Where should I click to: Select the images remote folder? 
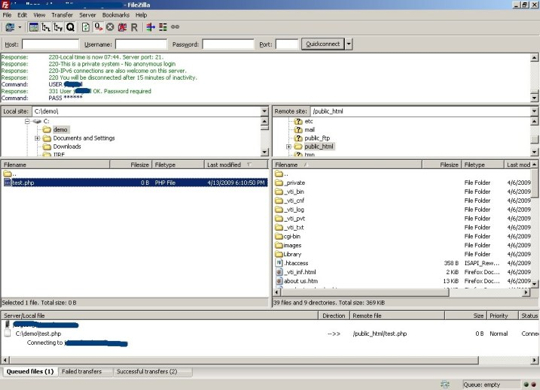point(403,245)
